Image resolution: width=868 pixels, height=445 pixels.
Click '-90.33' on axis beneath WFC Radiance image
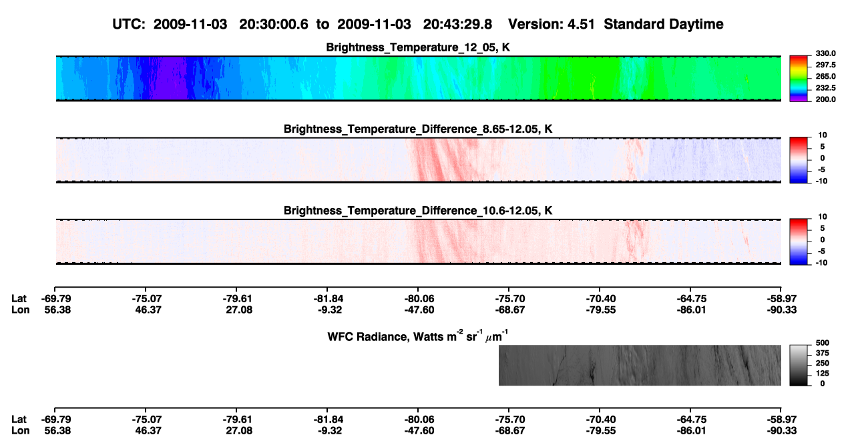pos(781,430)
